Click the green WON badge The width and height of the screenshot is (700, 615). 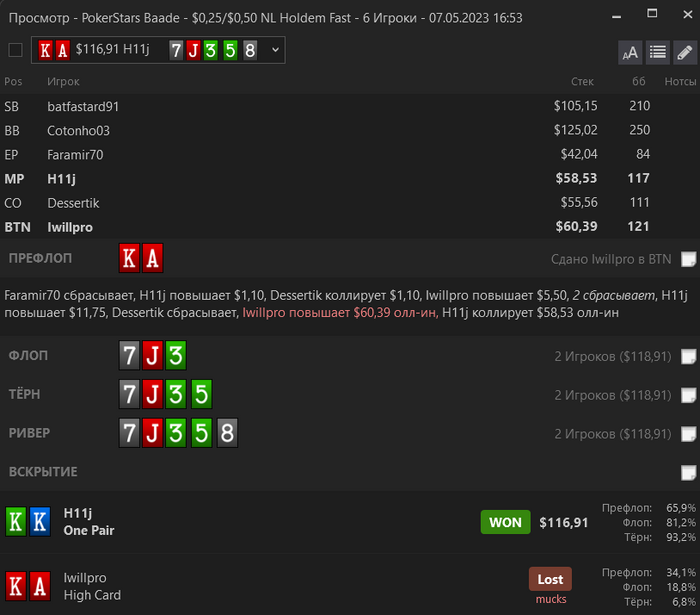pyautogui.click(x=505, y=522)
